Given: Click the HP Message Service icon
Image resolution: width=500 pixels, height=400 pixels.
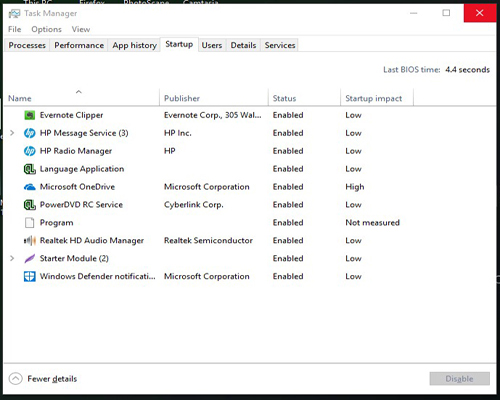Looking at the screenshot, I should [30, 133].
